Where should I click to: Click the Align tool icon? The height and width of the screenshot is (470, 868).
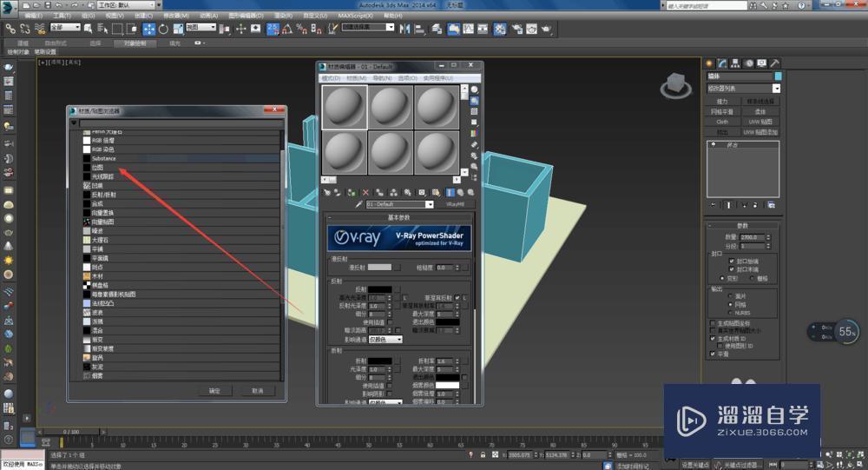(419, 29)
